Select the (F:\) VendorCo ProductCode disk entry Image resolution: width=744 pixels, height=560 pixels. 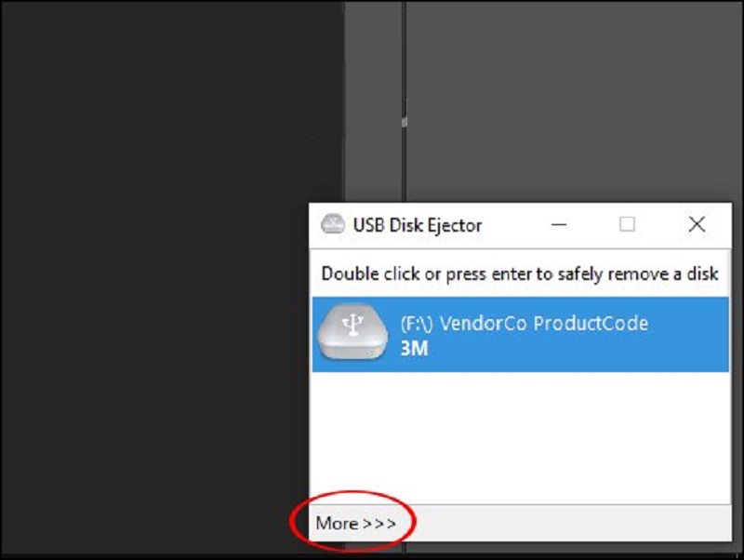click(521, 334)
